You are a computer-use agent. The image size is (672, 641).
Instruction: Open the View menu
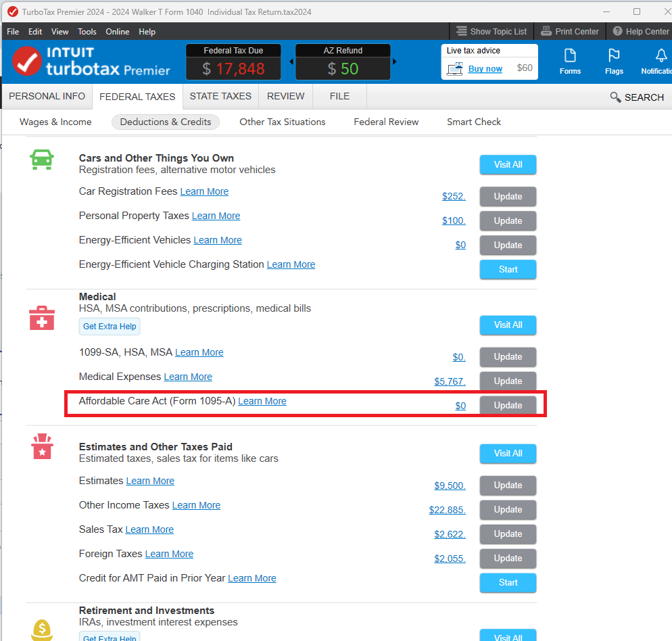[x=59, y=32]
